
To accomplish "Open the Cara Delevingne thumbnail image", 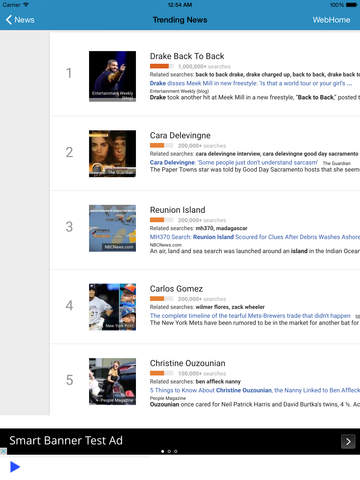I will (x=112, y=153).
